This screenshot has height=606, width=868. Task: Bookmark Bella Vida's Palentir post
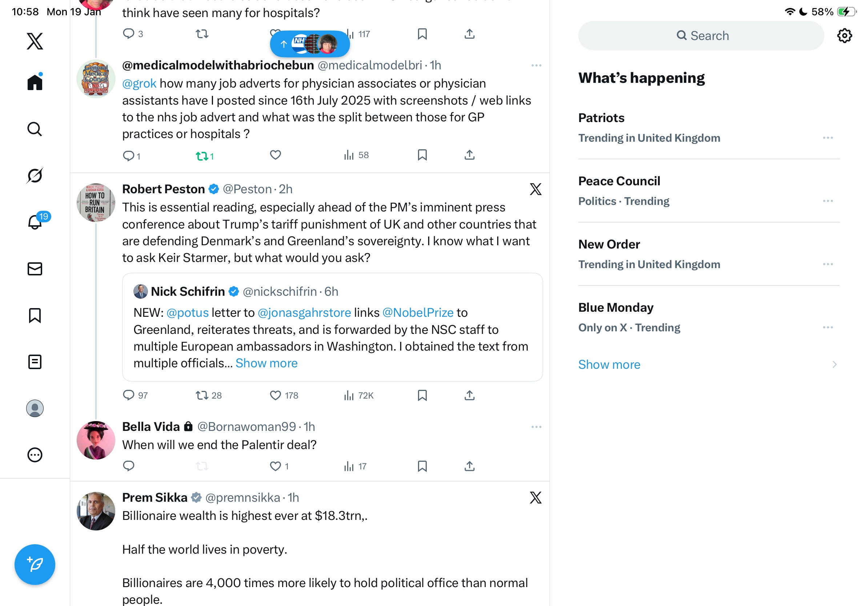[422, 466]
